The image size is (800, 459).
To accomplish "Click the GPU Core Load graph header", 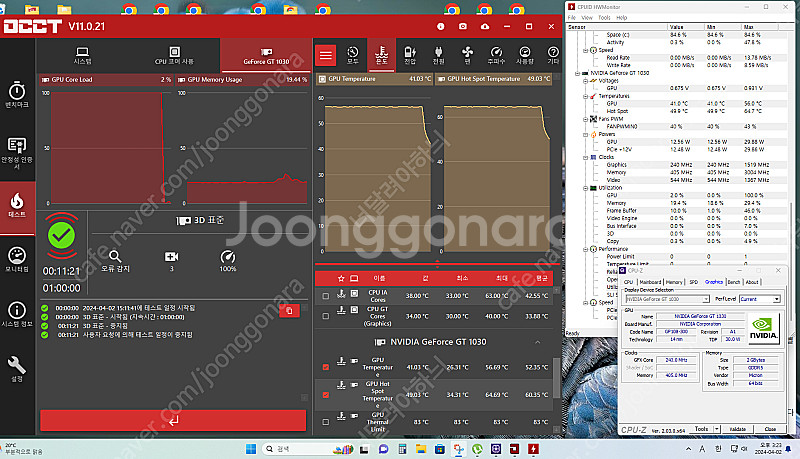I will point(106,80).
